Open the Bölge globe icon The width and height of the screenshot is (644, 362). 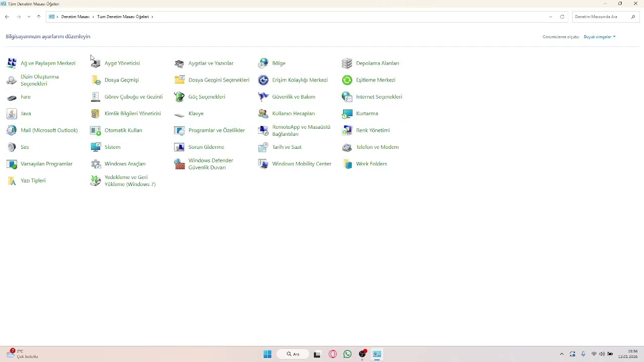coord(263,63)
